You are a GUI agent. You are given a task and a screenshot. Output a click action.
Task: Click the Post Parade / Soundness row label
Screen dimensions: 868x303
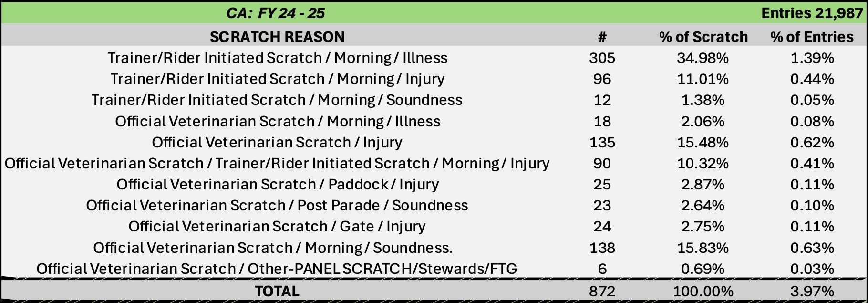(277, 205)
